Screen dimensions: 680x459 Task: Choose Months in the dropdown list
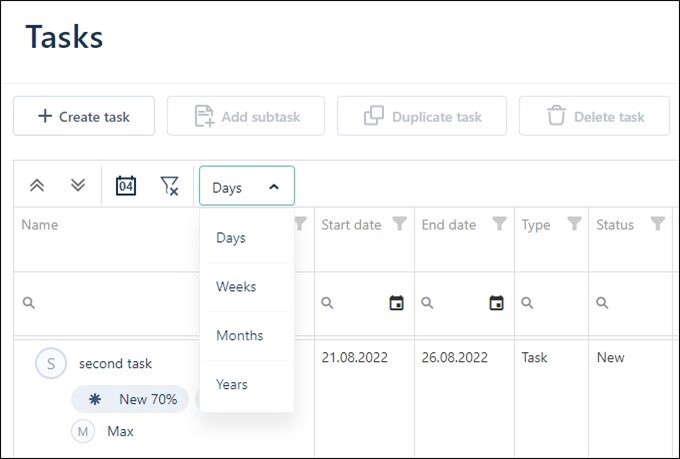[240, 336]
